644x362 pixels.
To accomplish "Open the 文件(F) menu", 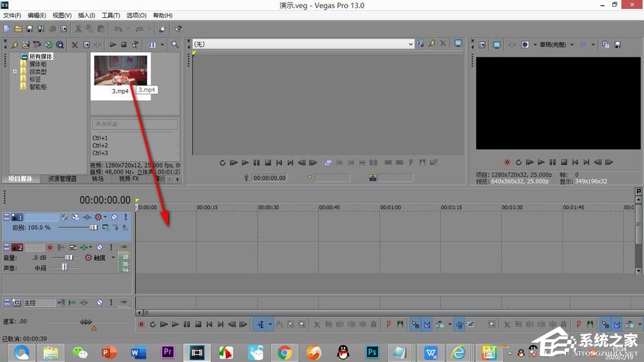I will pyautogui.click(x=12, y=15).
